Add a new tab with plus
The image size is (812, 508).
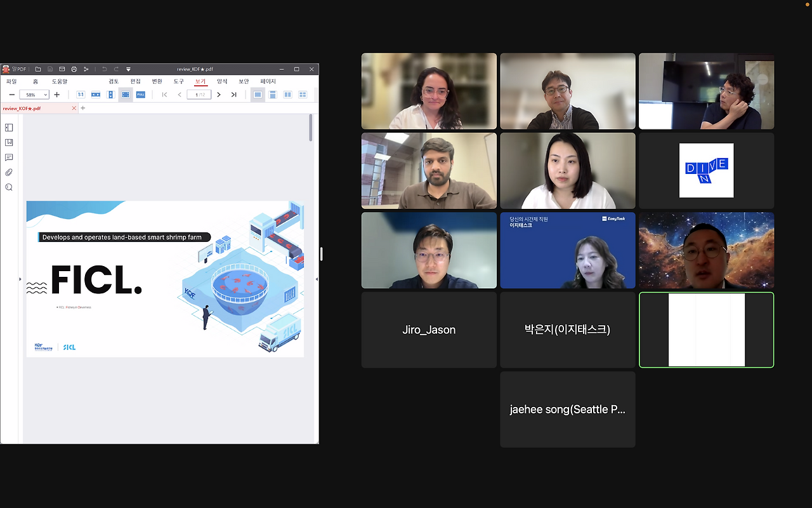point(82,108)
